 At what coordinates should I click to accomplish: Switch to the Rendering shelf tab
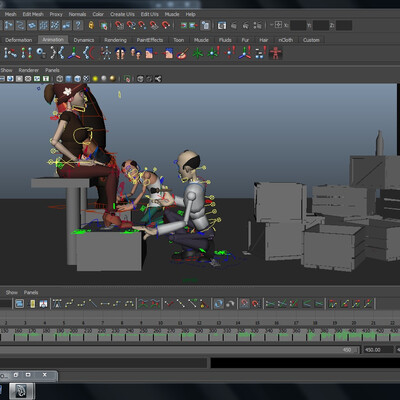click(115, 40)
